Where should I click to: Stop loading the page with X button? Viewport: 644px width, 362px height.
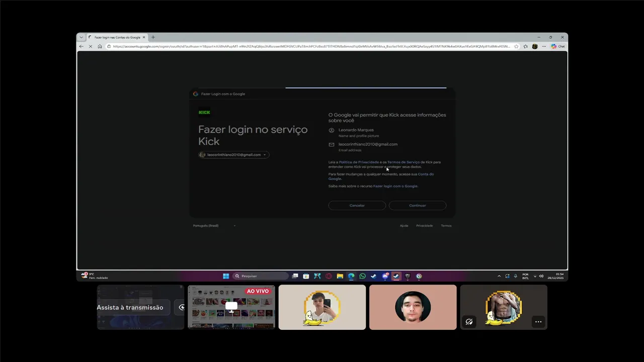coord(91,46)
